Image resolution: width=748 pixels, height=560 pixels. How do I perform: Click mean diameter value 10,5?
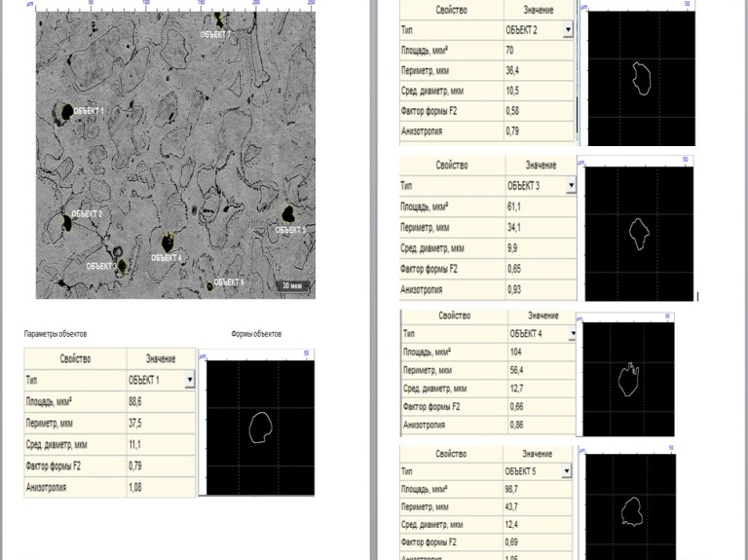(512, 91)
